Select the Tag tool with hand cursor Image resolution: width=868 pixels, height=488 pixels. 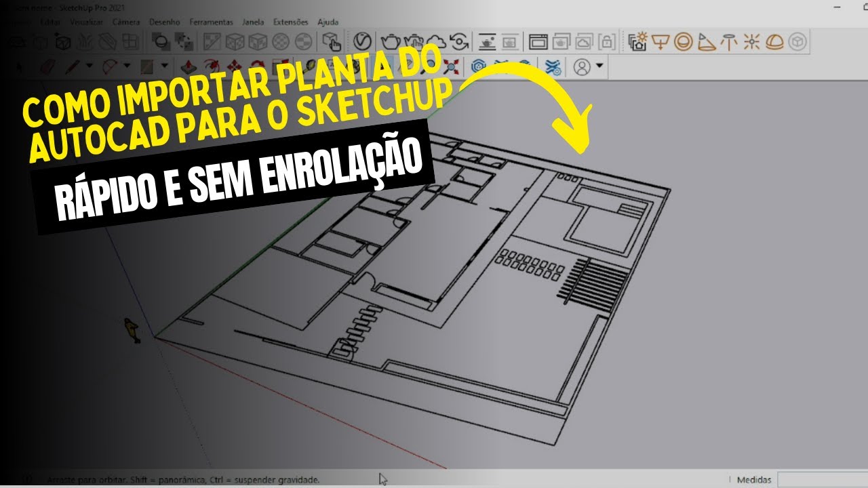332,42
